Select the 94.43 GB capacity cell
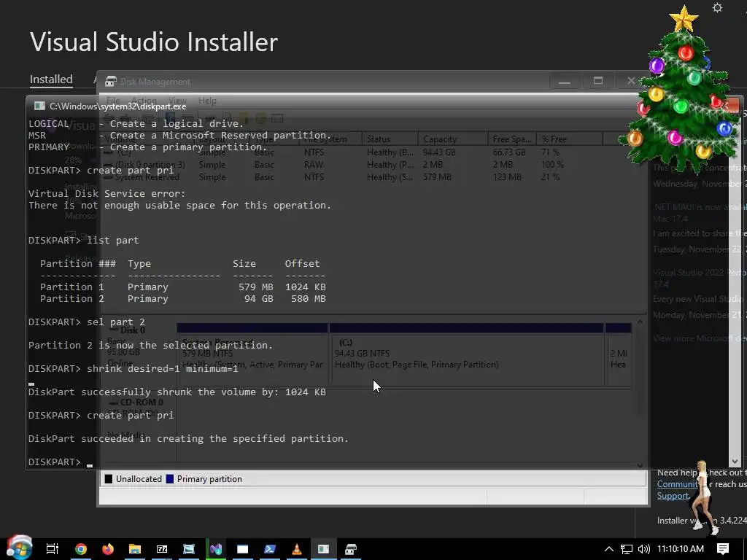This screenshot has height=560, width=747. coord(439,152)
